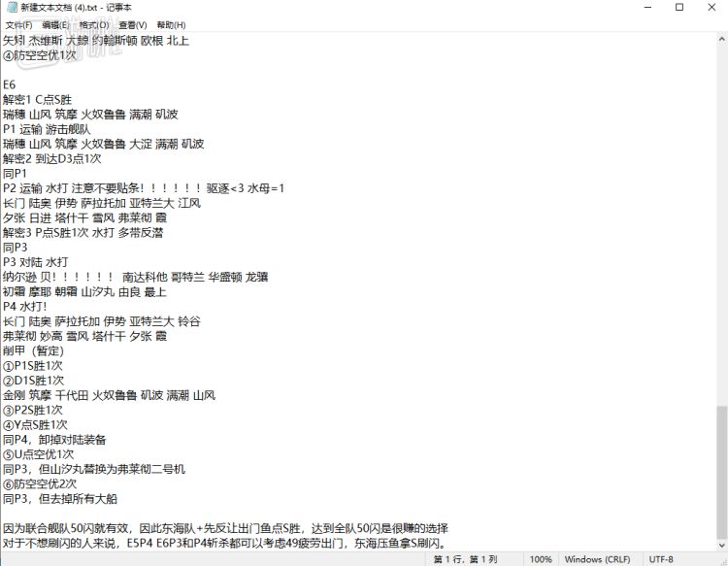Click the line '④Y点S胜1次'
The width and height of the screenshot is (728, 566).
click(35, 425)
